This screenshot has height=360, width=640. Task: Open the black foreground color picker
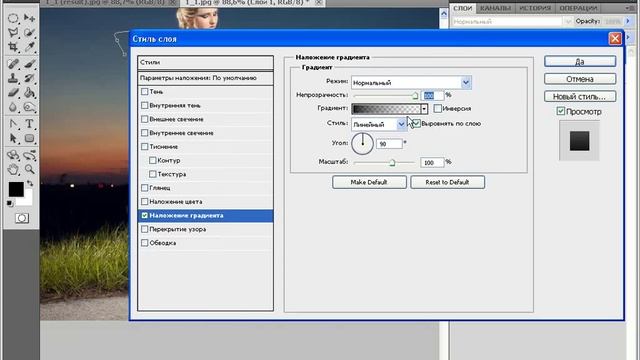[x=16, y=189]
